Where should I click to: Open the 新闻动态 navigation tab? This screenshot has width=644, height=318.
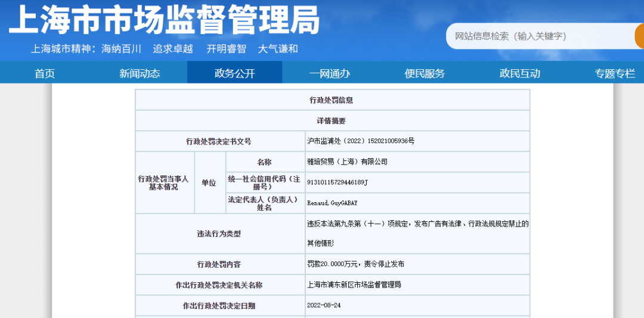pos(140,73)
